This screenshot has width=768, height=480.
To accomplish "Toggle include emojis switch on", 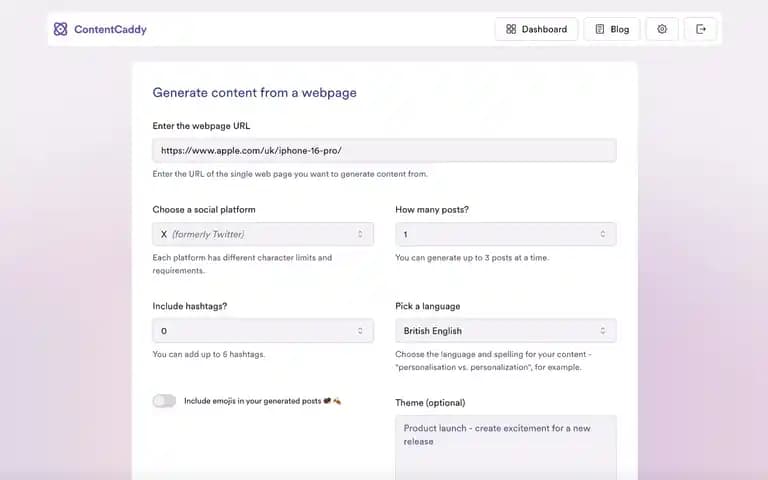I will (164, 401).
